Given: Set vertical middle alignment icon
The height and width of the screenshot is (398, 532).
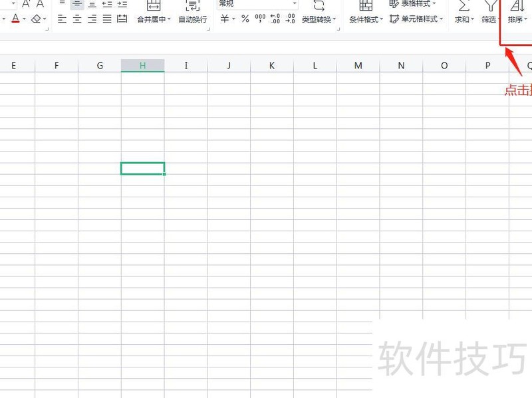Looking at the screenshot, I should click(x=77, y=4).
